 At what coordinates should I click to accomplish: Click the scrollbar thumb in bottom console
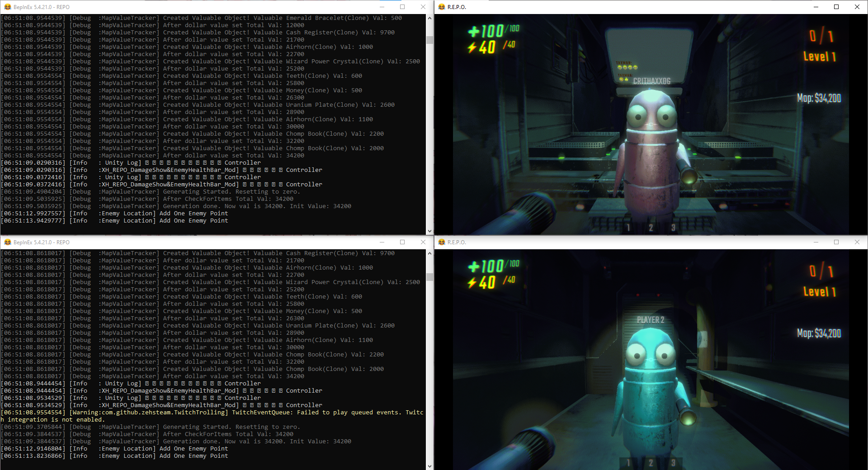(429, 277)
